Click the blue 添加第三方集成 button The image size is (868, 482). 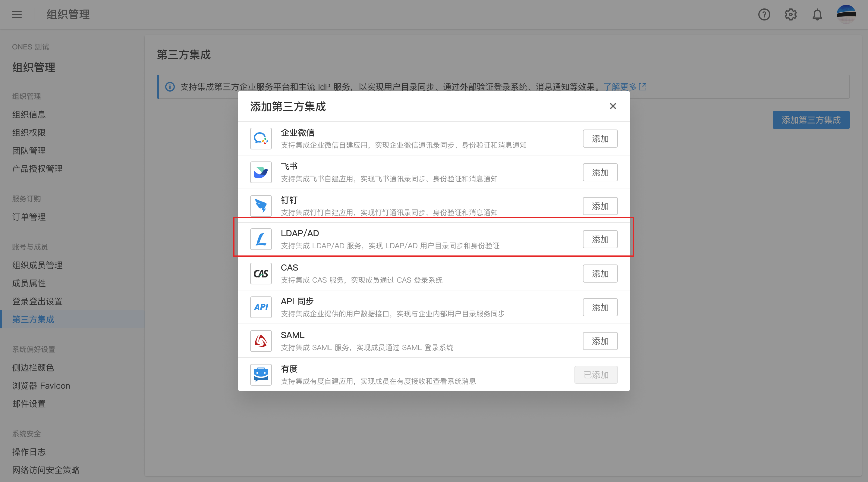pos(811,120)
